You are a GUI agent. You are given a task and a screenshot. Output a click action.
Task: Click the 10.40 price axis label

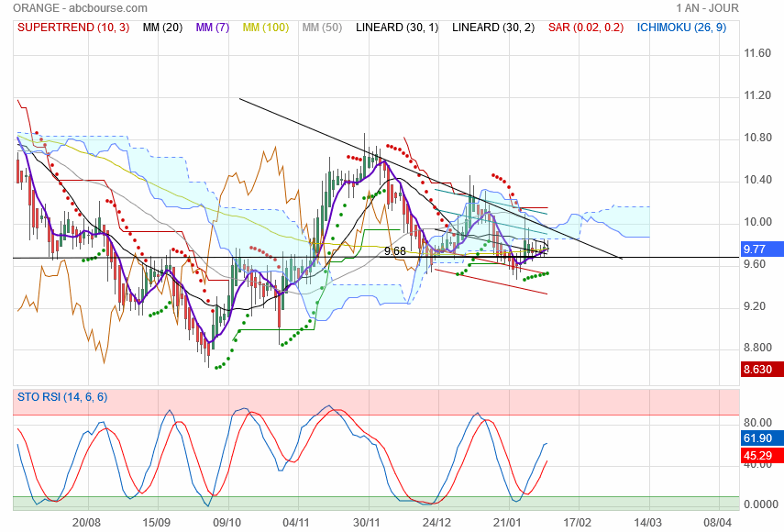click(x=757, y=180)
